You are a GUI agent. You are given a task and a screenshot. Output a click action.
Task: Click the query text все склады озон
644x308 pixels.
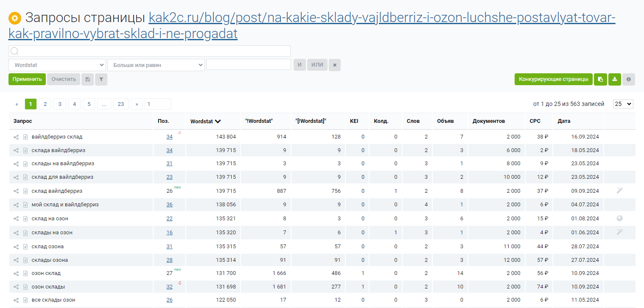[x=53, y=300]
